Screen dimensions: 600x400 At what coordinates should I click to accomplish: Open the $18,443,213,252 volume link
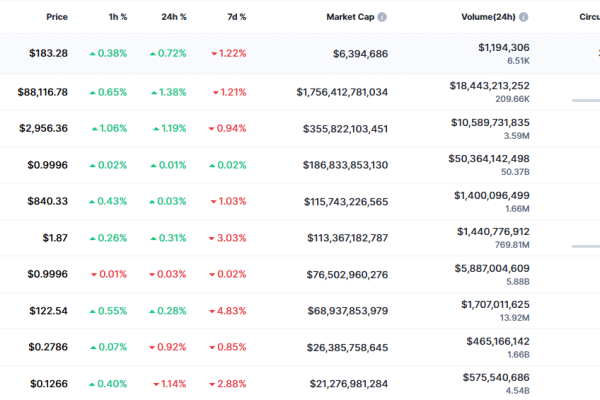(x=489, y=86)
